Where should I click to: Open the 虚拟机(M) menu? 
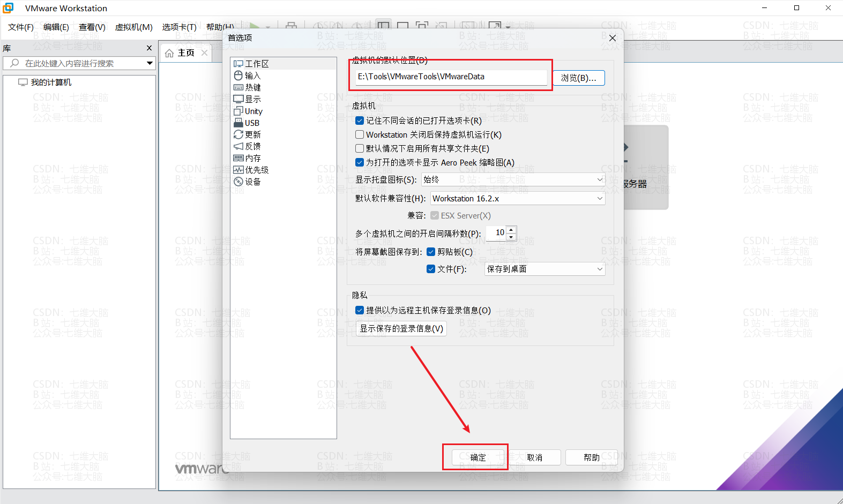pyautogui.click(x=134, y=27)
